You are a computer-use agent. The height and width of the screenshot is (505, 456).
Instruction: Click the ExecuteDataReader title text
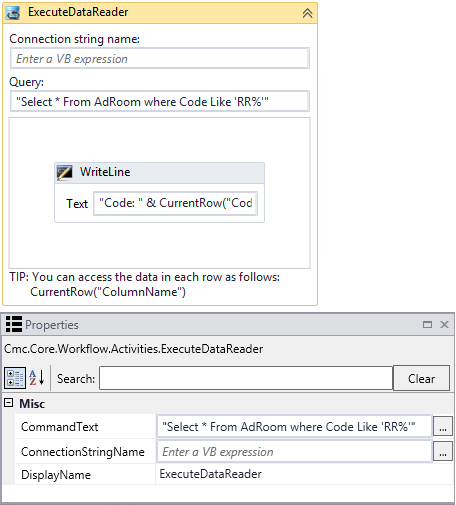pos(78,12)
